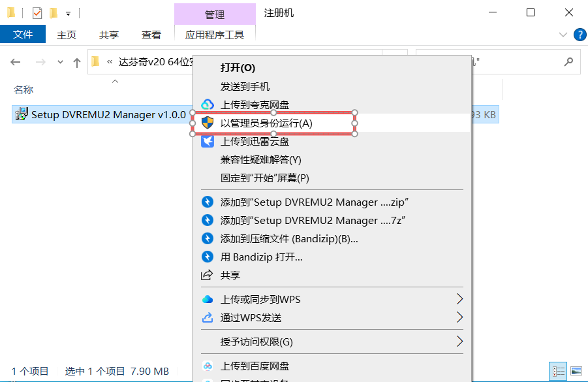Click the Thunder cloud icon on 上传到迅雷云盘
588x382 pixels.
[x=208, y=141]
